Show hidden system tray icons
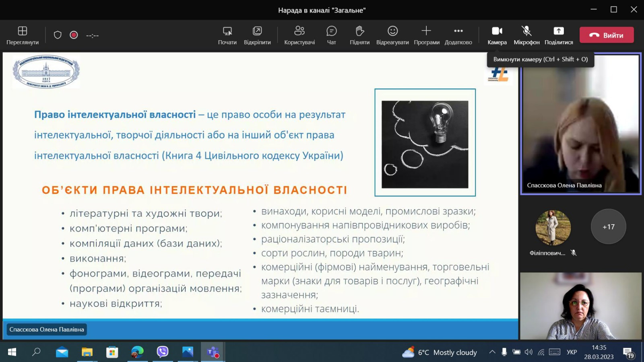This screenshot has width=644, height=362. 492,352
